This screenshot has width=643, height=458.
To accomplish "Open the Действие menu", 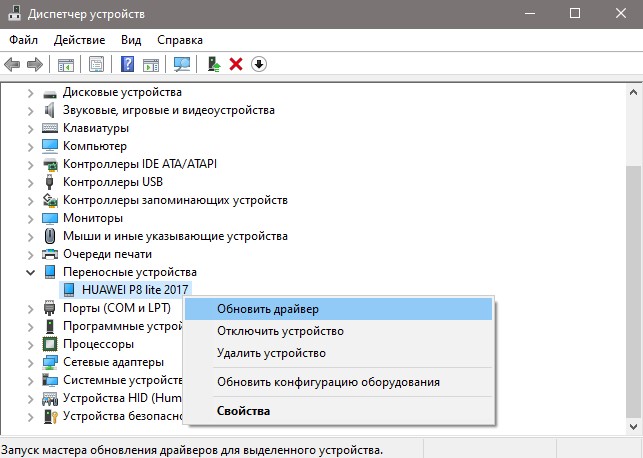I will pyautogui.click(x=79, y=40).
